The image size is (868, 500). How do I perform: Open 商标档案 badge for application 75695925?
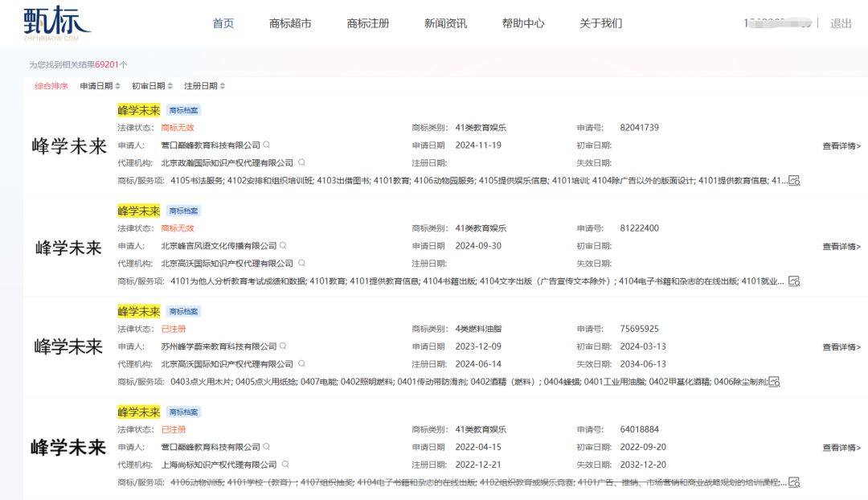click(x=183, y=312)
